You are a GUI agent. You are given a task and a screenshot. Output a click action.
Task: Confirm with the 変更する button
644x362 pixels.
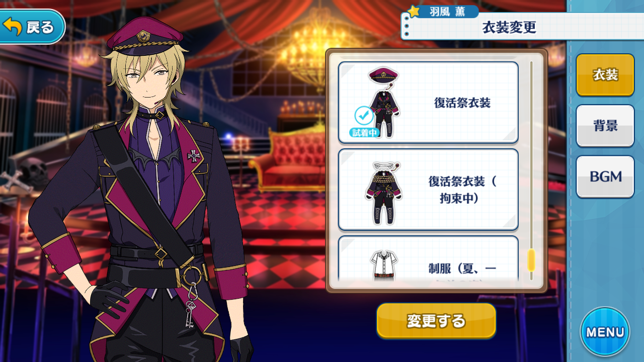[x=436, y=321]
